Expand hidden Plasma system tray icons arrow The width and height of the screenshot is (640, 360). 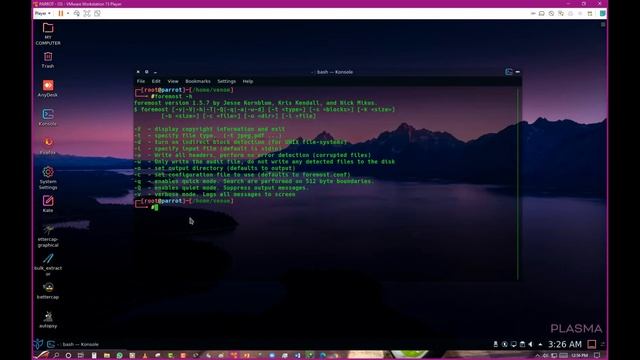coord(540,344)
